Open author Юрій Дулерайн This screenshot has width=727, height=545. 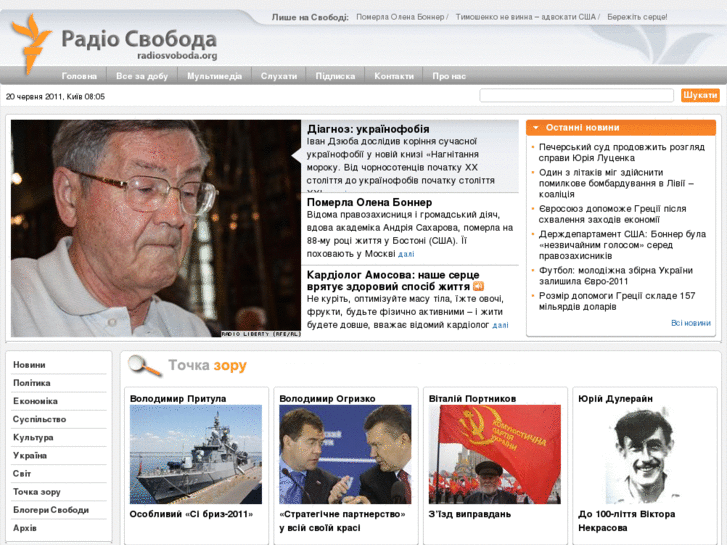coord(615,398)
